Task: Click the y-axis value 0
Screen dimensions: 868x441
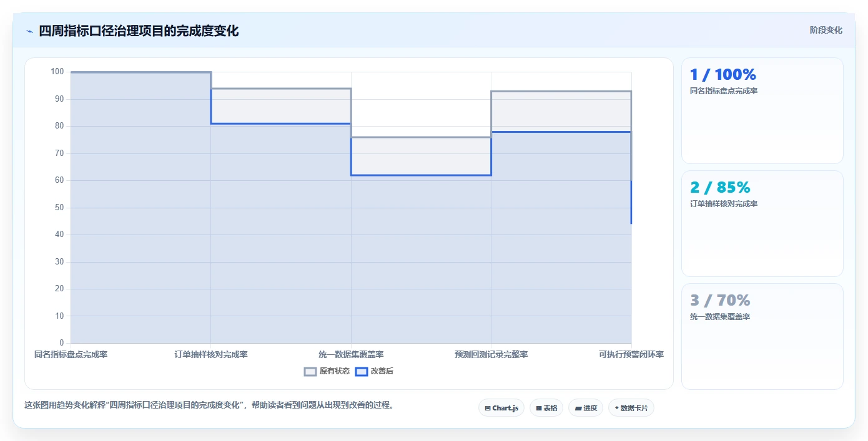Action: tap(61, 343)
